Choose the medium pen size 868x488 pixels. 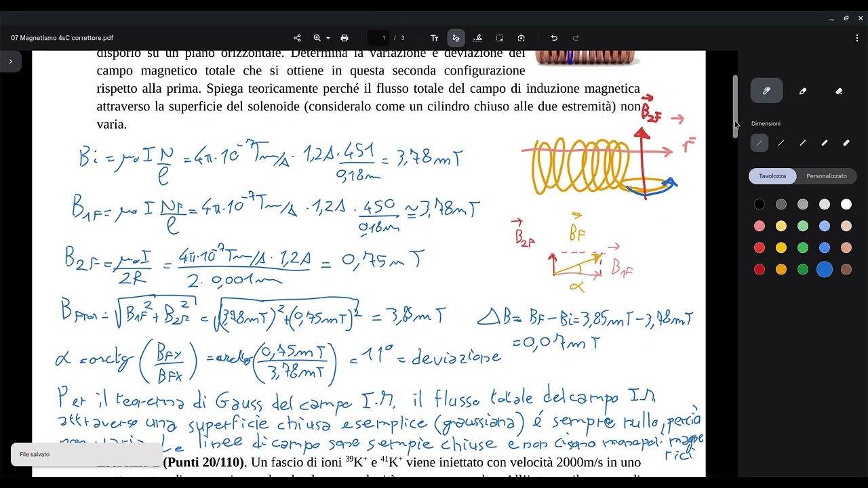803,143
